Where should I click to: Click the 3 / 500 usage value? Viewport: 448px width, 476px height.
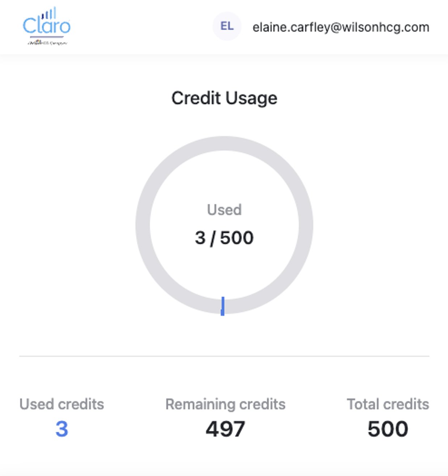[224, 238]
